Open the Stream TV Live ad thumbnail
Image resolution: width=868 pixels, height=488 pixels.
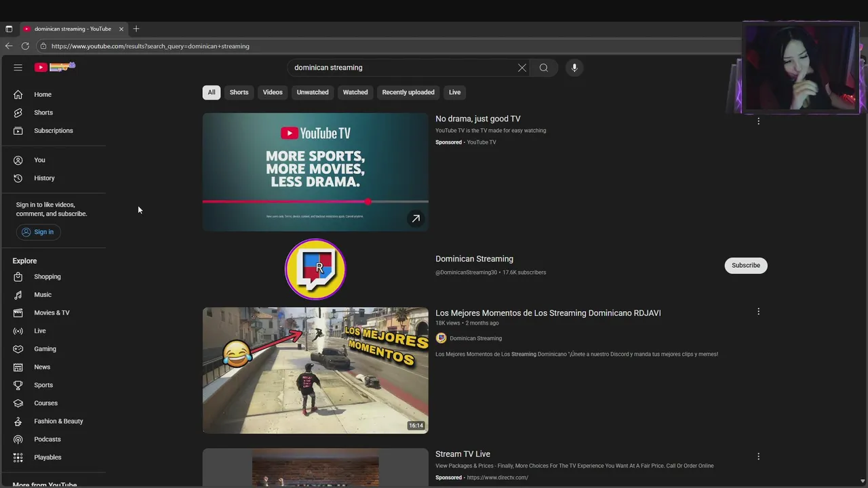tap(315, 468)
